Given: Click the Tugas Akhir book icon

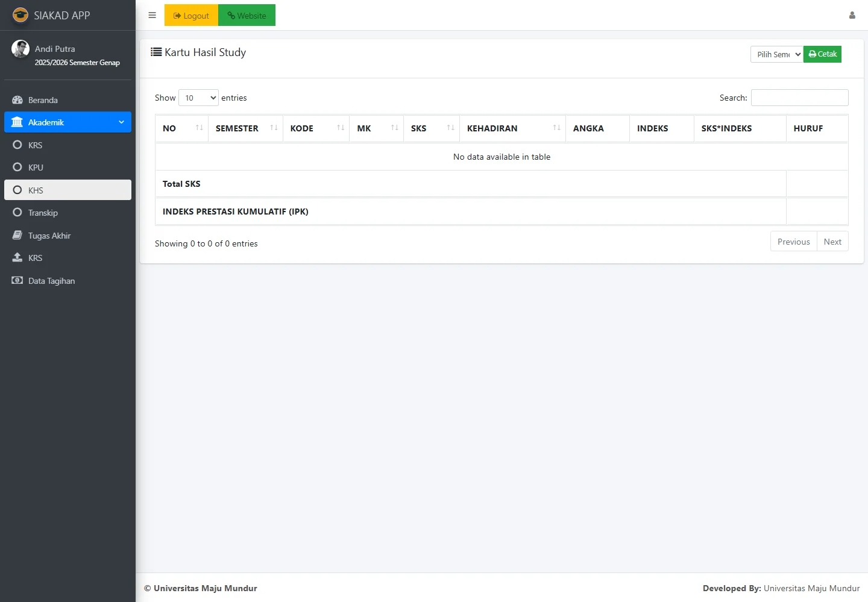Looking at the screenshot, I should tap(17, 236).
